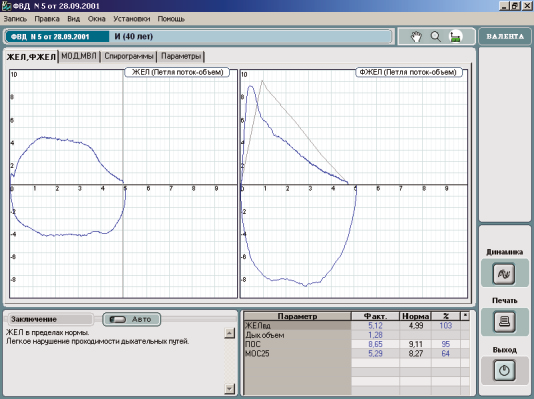The width and height of the screenshot is (534, 399).
Task: Switch to the МОД,МВЛ tab
Action: pos(79,56)
